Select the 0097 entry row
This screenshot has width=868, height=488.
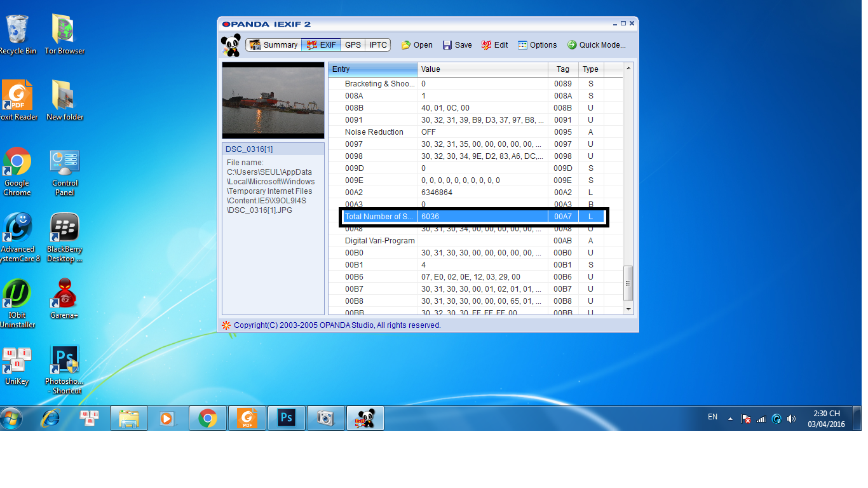pyautogui.click(x=475, y=144)
